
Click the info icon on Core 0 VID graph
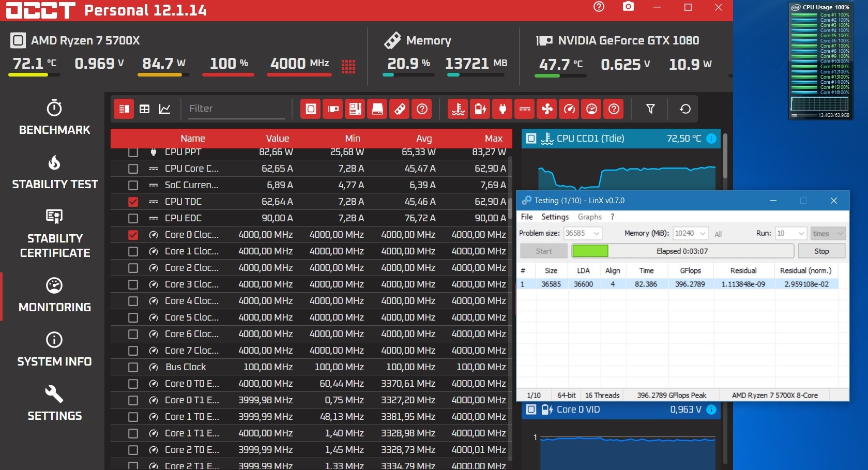[x=711, y=410]
